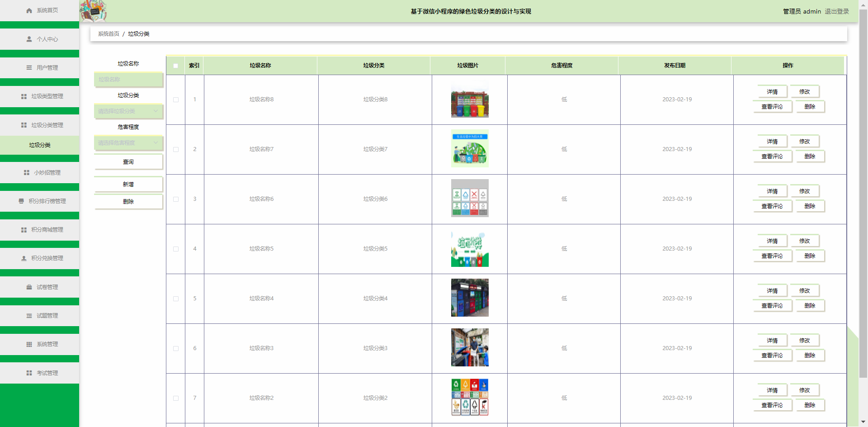Click the 新增 add button
This screenshot has height=427, width=868.
pyautogui.click(x=128, y=185)
